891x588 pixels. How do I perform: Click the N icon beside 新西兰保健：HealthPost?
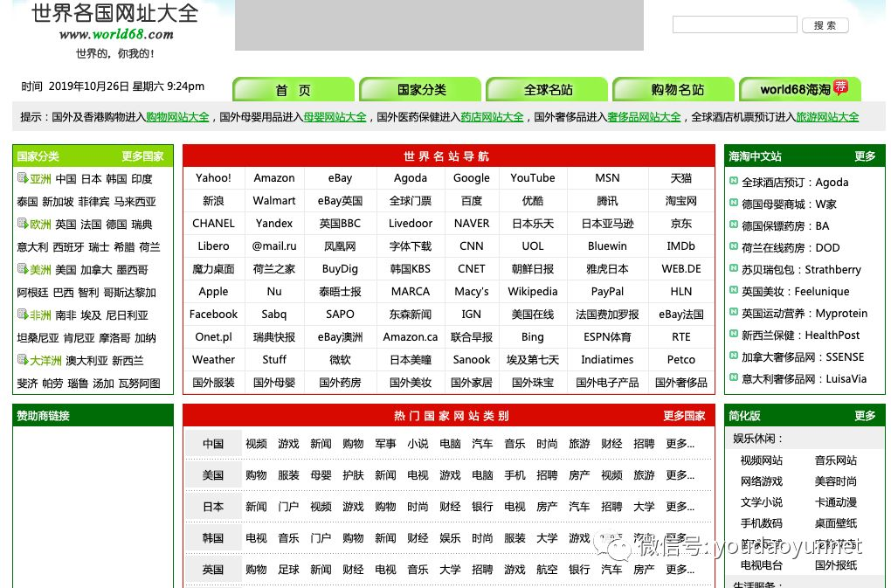(734, 334)
